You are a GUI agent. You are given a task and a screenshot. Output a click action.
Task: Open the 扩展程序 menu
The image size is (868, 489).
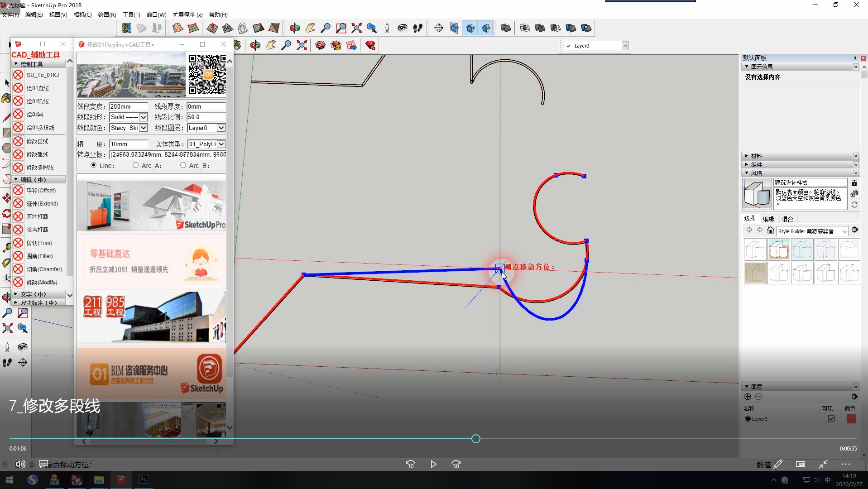pyautogui.click(x=187, y=15)
